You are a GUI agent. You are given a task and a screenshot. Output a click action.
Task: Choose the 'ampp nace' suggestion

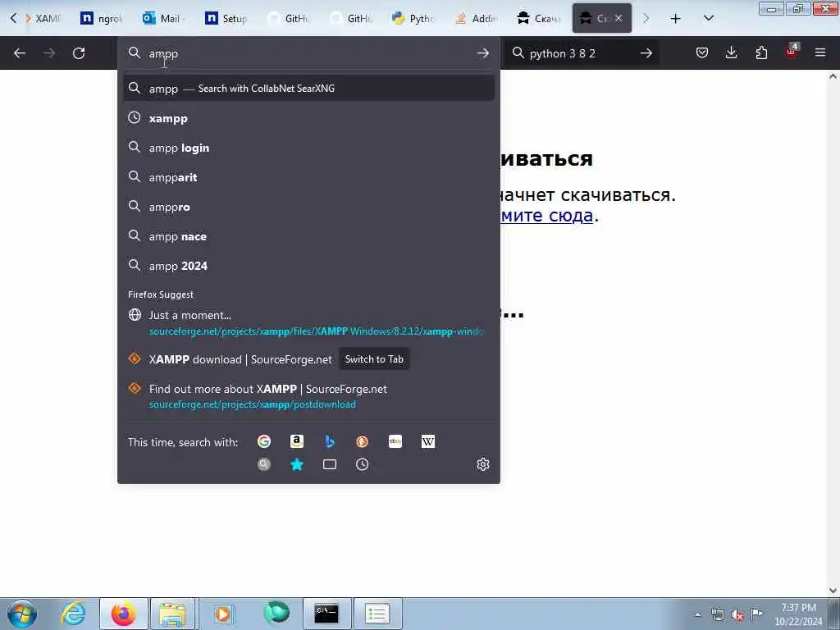308,236
